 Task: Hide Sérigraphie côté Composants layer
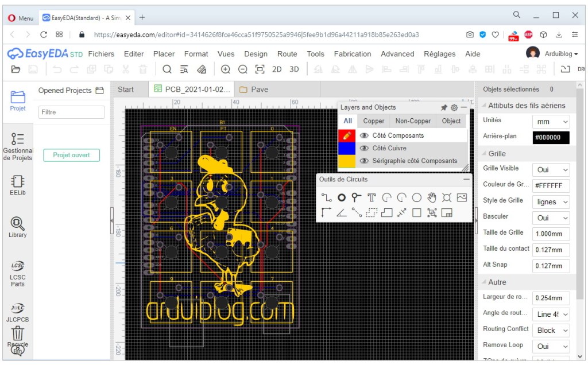pos(364,161)
